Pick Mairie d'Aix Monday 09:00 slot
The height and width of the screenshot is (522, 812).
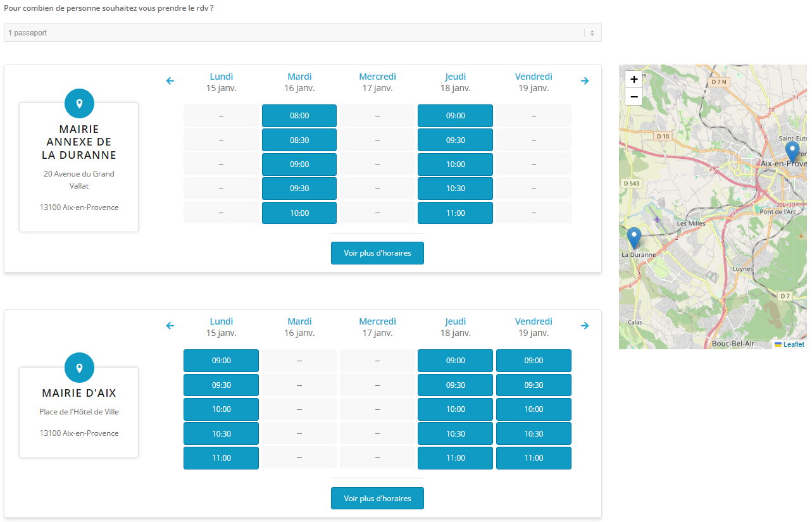pyautogui.click(x=221, y=361)
